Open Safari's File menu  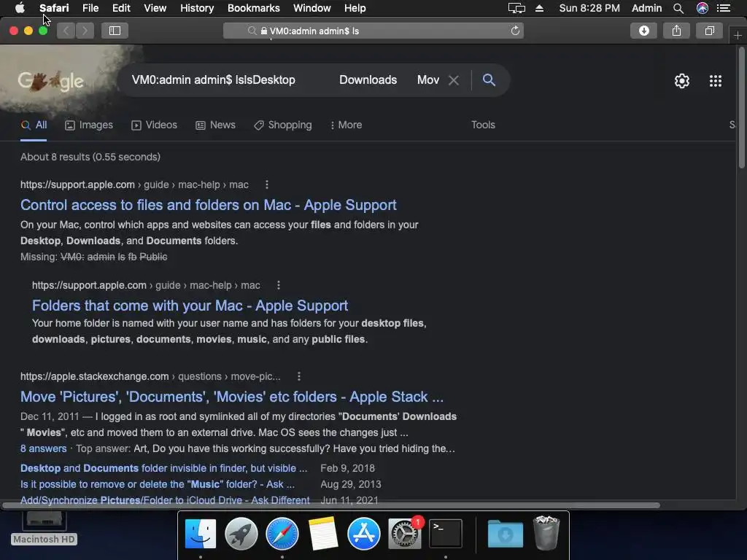coord(90,8)
